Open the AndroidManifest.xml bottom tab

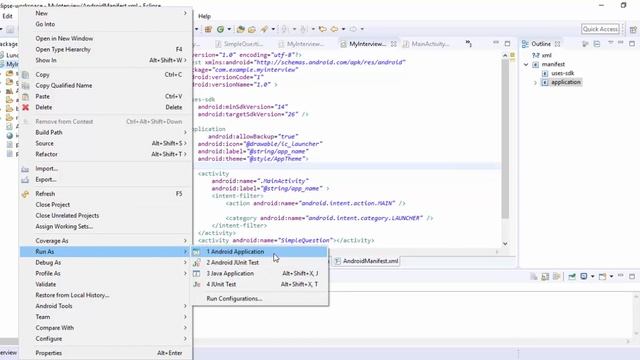pyautogui.click(x=367, y=261)
